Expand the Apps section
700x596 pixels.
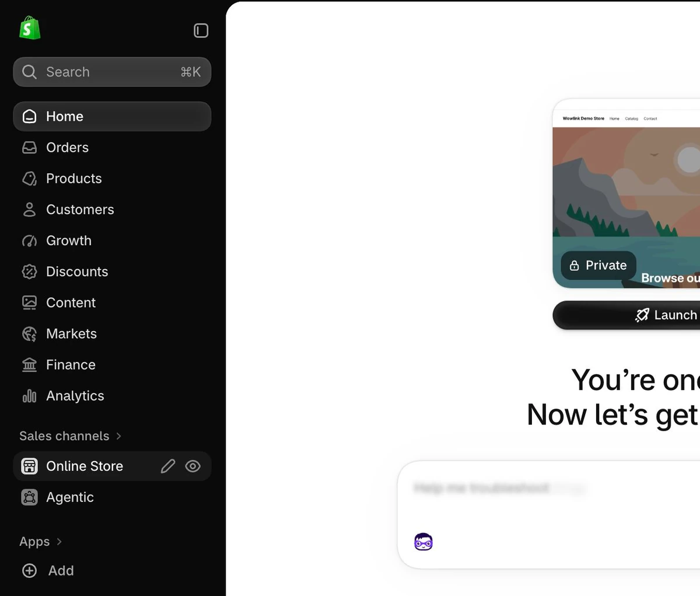tap(41, 542)
